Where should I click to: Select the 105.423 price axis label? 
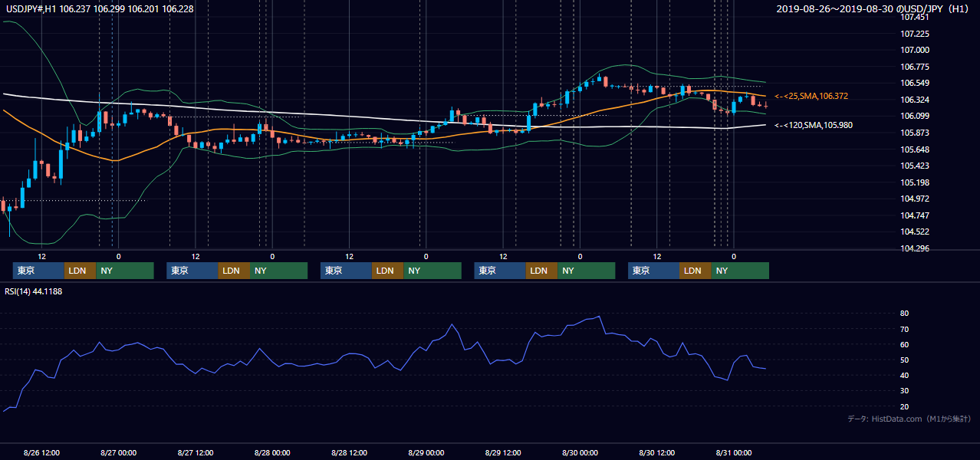click(x=915, y=166)
